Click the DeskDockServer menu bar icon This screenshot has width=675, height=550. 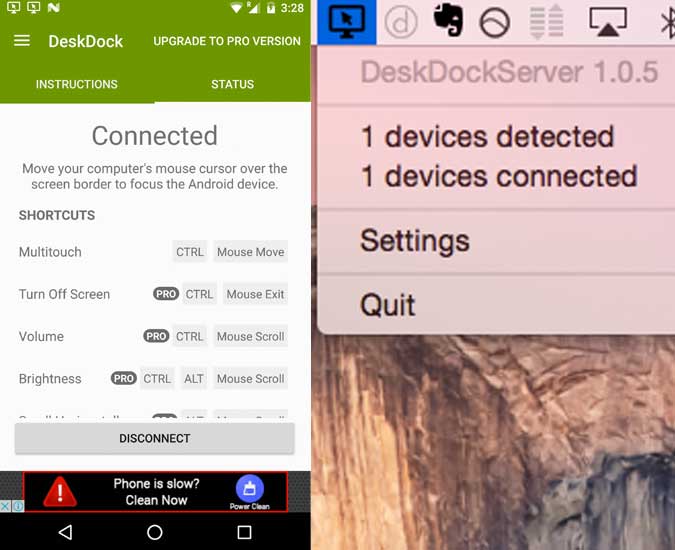pos(347,22)
